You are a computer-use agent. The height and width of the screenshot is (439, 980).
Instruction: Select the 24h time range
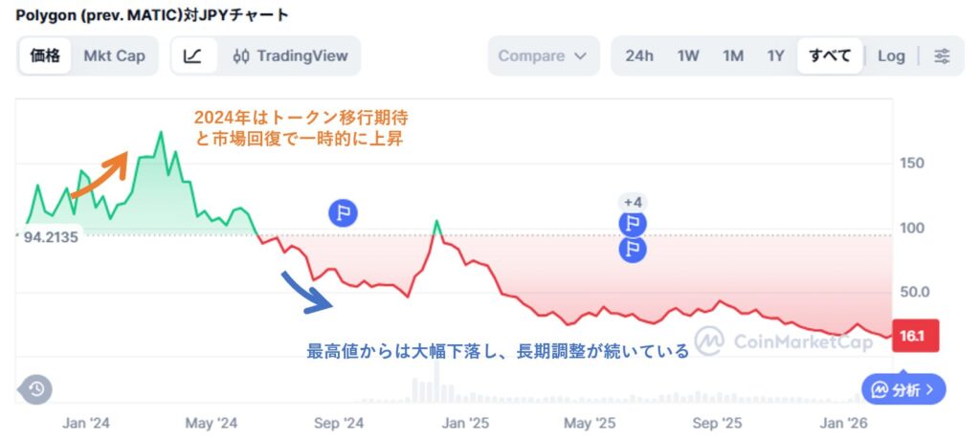coord(639,55)
